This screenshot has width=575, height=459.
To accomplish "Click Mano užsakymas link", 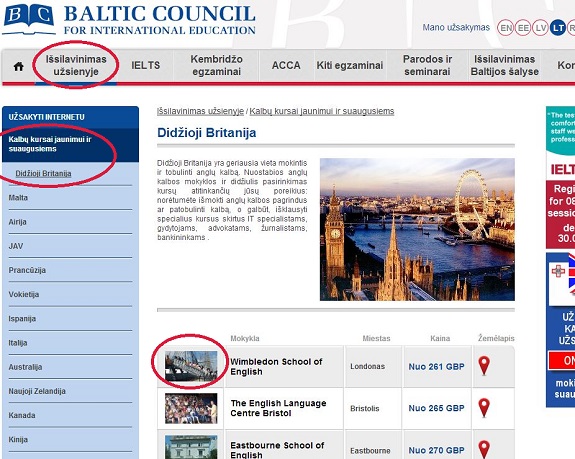I will coord(456,27).
